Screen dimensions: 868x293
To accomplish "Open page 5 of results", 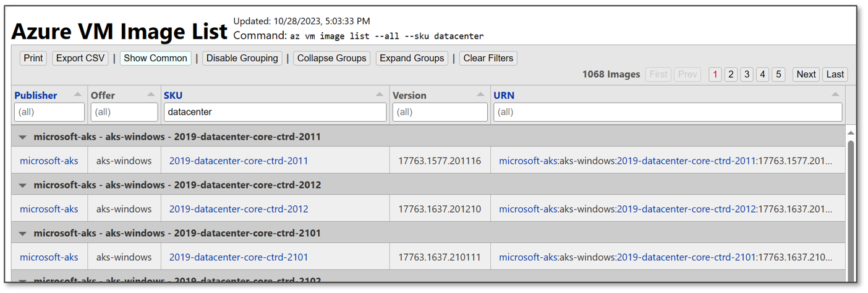I will point(778,74).
